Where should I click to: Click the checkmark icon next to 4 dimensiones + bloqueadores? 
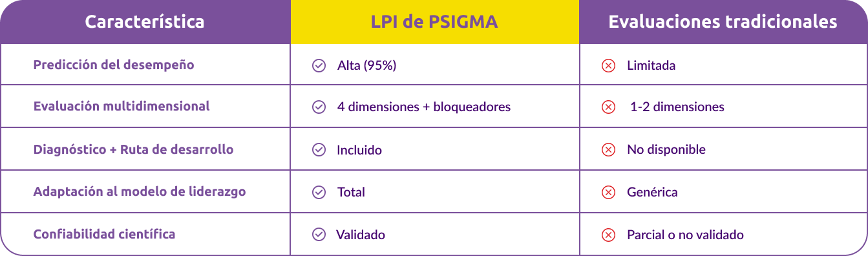point(319,107)
